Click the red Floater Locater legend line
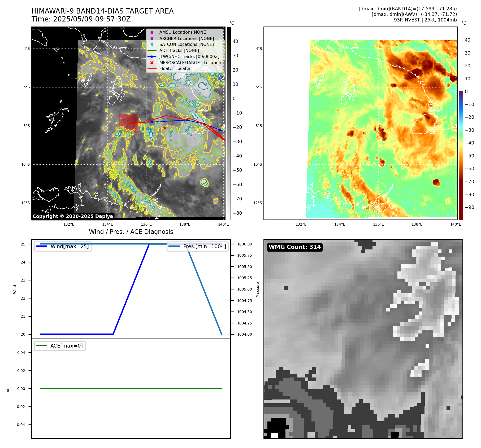Viewport: 481px width, 448px height. [152, 69]
